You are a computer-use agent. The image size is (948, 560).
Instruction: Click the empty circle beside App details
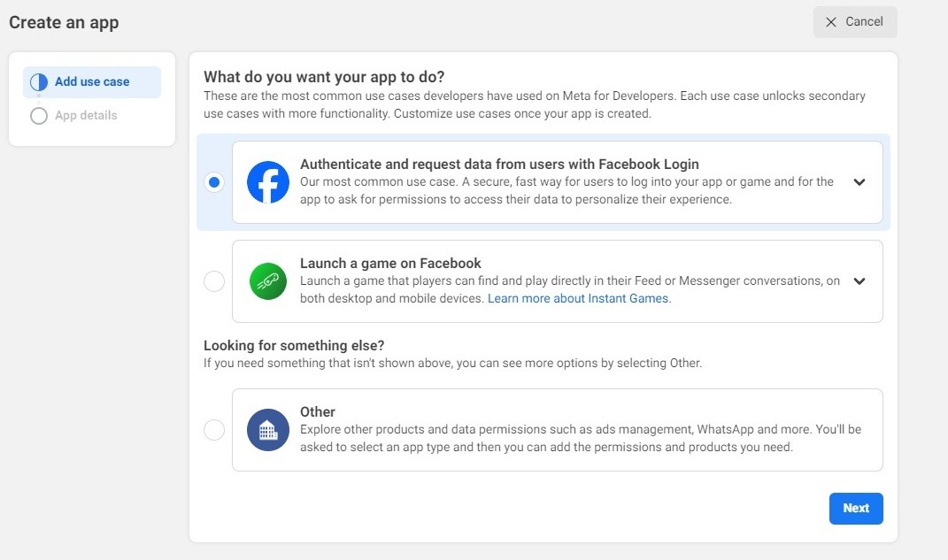(x=39, y=115)
